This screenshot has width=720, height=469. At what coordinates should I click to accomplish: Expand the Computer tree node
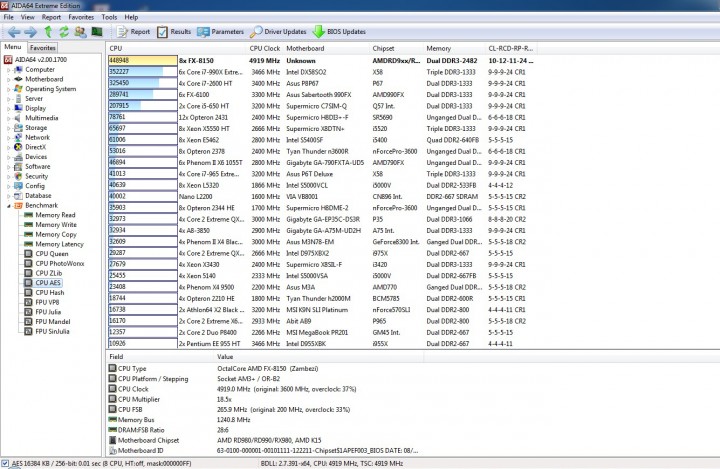point(8,70)
